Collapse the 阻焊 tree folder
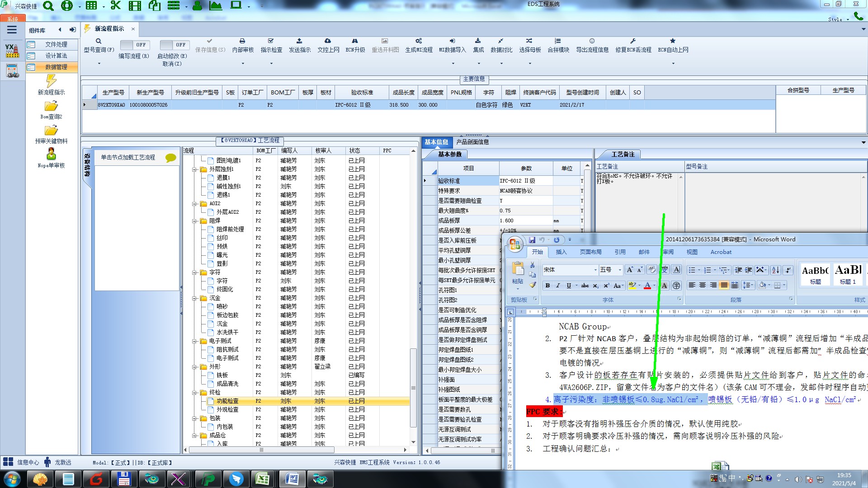Image resolution: width=868 pixels, height=488 pixels. 195,221
